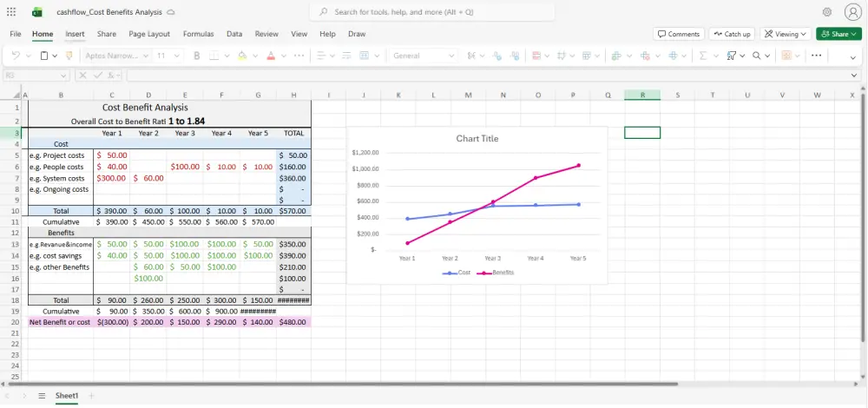
Task: Click the Format cells icon
Action: click(674, 56)
